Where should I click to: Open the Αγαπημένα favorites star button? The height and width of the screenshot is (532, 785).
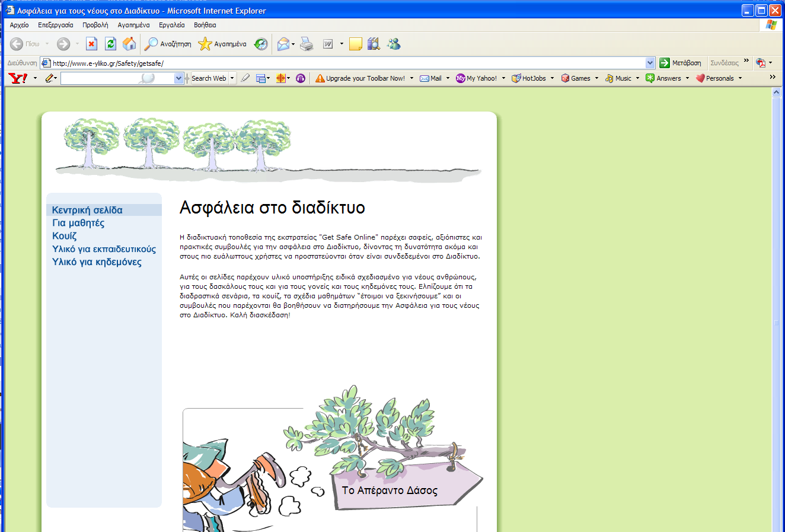point(222,44)
